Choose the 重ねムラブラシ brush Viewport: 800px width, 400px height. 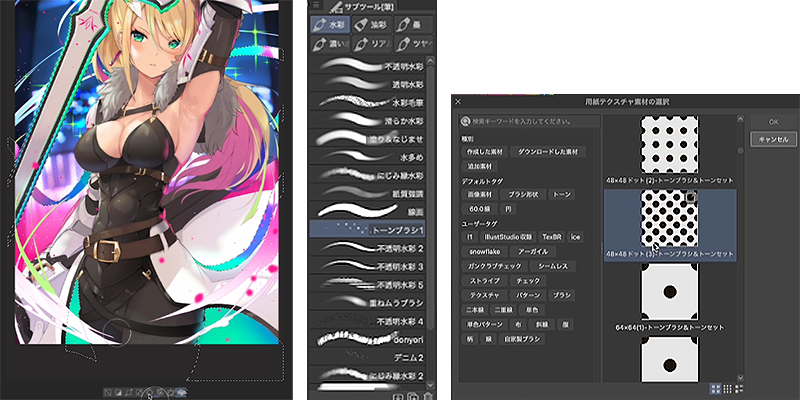[367, 303]
